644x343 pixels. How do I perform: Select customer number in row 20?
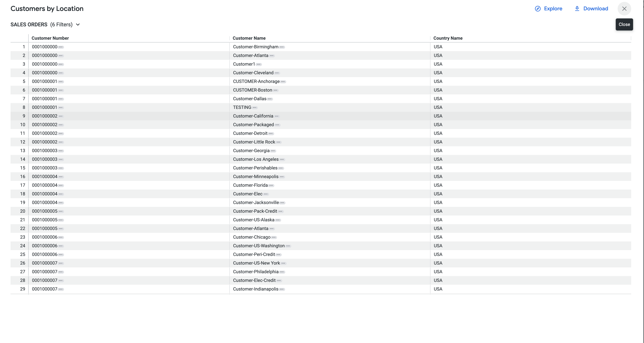[44, 211]
